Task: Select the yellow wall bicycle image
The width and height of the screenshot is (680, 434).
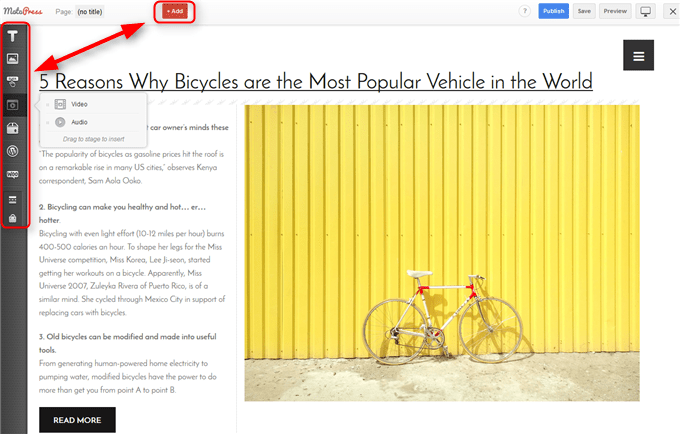Action: pyautogui.click(x=442, y=253)
